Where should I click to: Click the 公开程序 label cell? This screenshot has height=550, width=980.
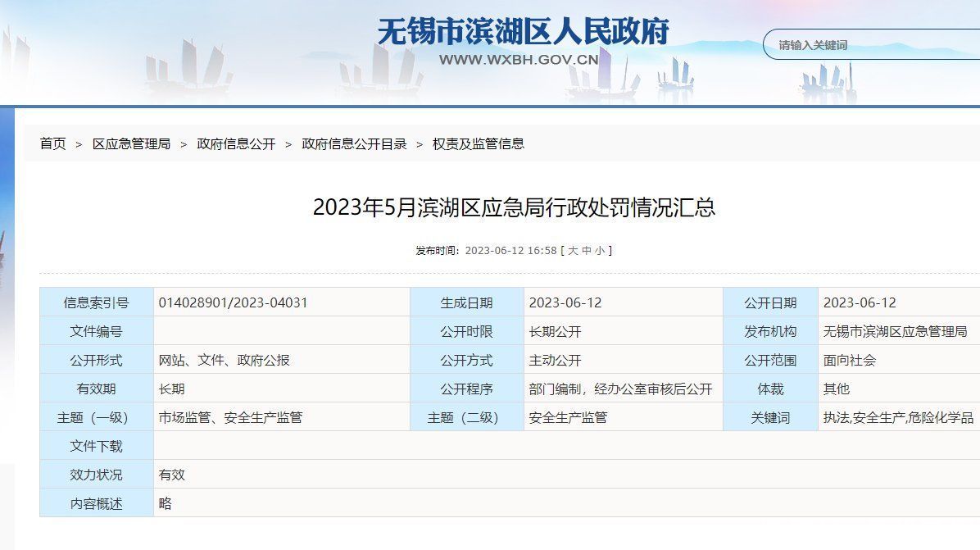[x=466, y=389]
